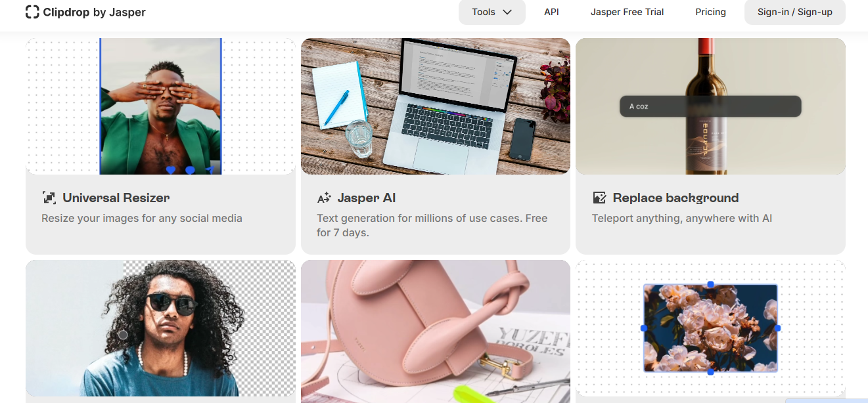Open the laptop on desk thumbnail
Screen dimensions: 868x403
point(436,106)
